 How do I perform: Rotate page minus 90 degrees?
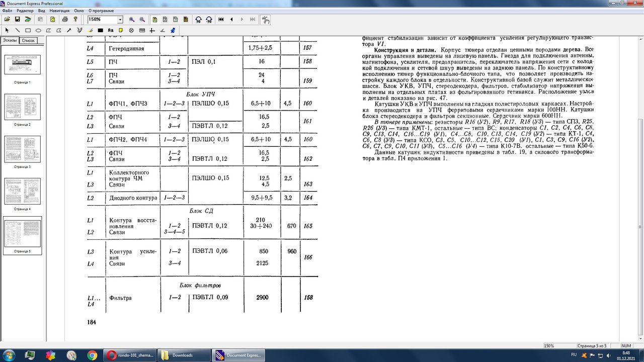pos(209,20)
